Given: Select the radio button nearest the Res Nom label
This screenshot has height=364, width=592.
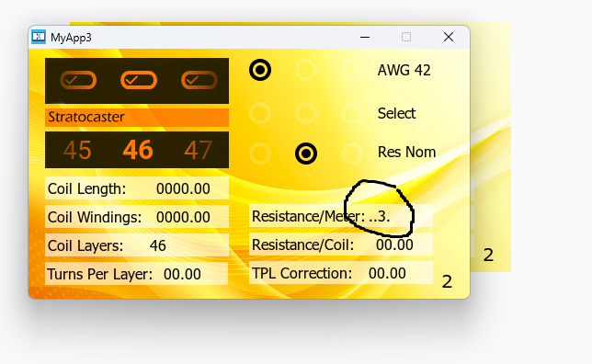Looking at the screenshot, I should 352,154.
